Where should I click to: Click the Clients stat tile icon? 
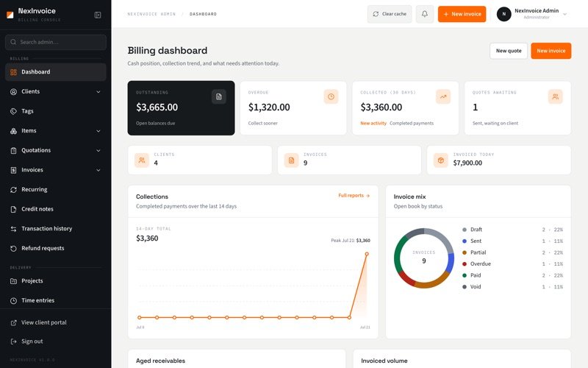(x=142, y=160)
